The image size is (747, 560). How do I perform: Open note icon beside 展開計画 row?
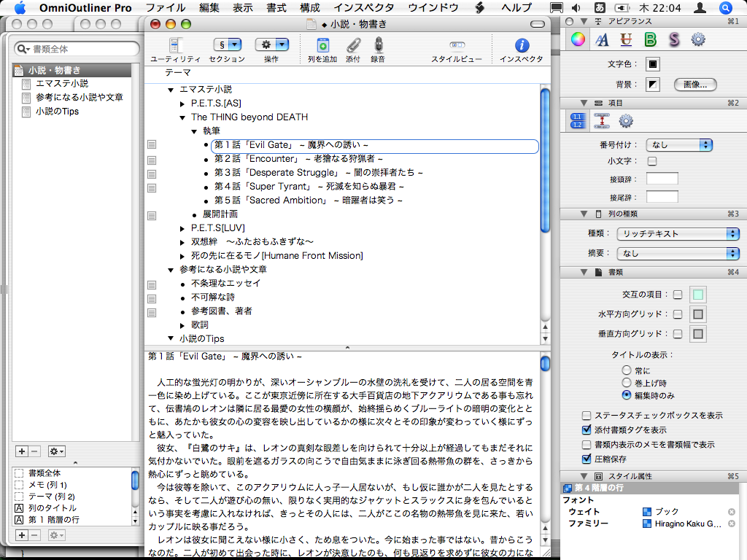tap(152, 216)
